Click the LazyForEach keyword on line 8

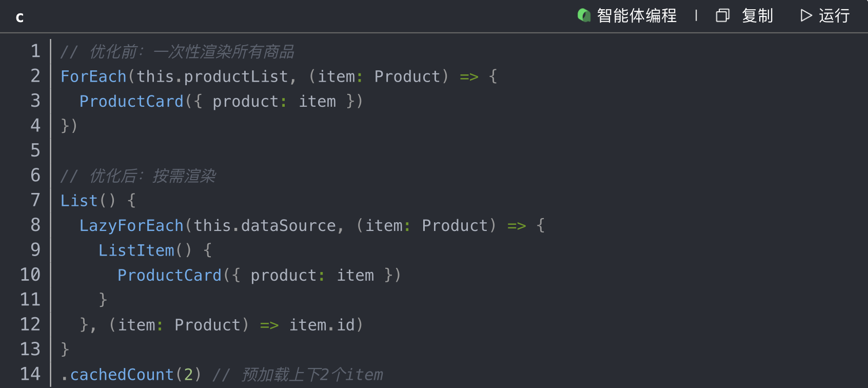coord(131,225)
